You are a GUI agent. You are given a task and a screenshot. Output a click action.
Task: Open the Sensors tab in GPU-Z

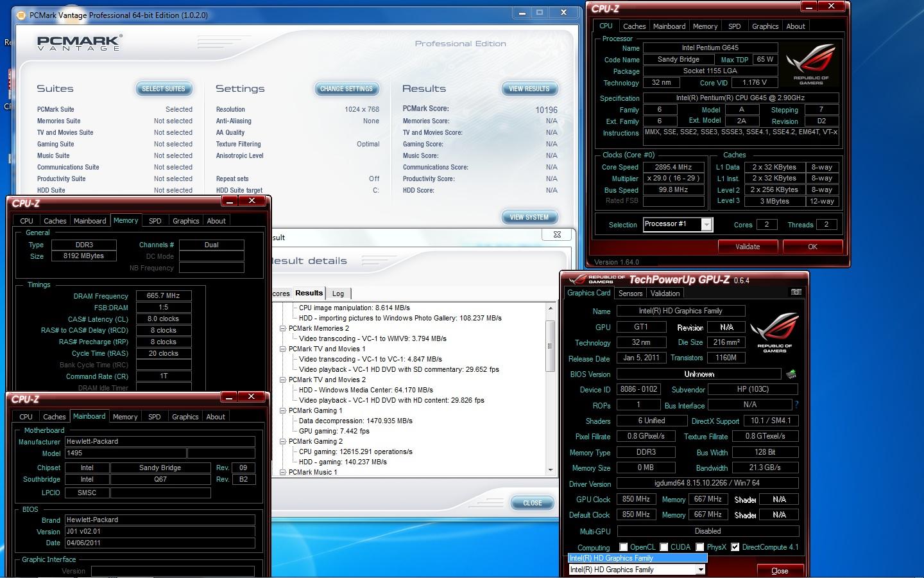coord(630,293)
